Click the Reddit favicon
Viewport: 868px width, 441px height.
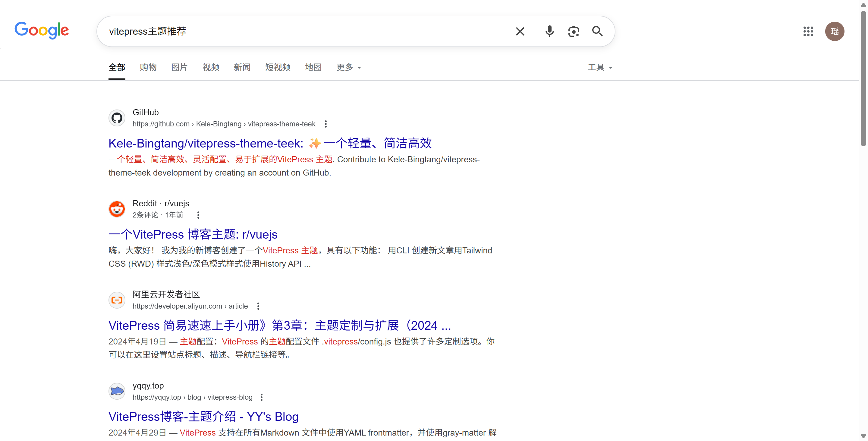coord(117,209)
